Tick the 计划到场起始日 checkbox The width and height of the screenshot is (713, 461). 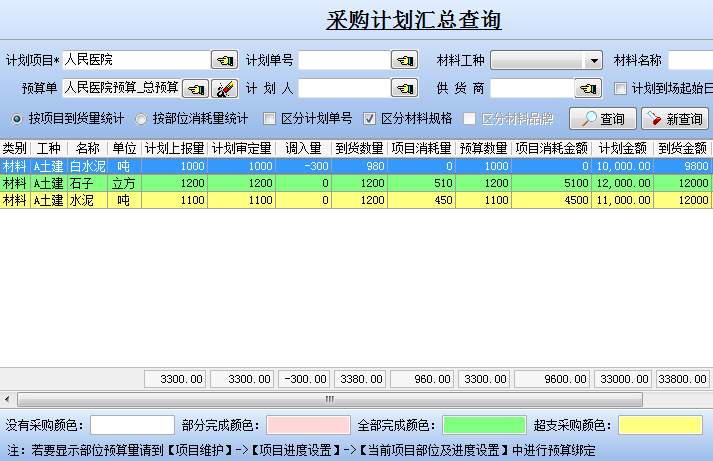tap(620, 89)
